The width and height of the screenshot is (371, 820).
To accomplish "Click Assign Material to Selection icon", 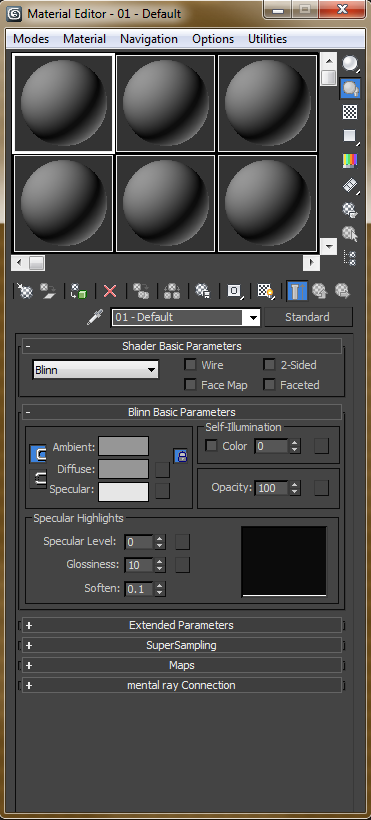I will coord(78,291).
